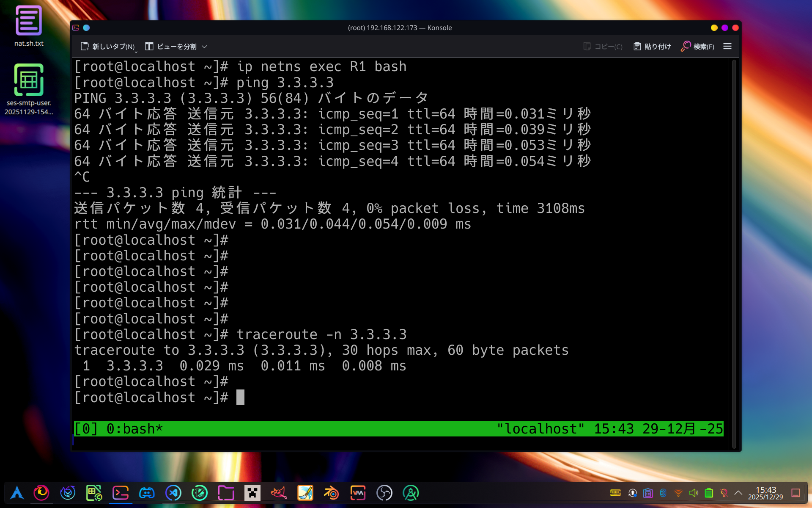The width and height of the screenshot is (812, 508).
Task: Launch Blender from the taskbar
Action: pos(332,493)
